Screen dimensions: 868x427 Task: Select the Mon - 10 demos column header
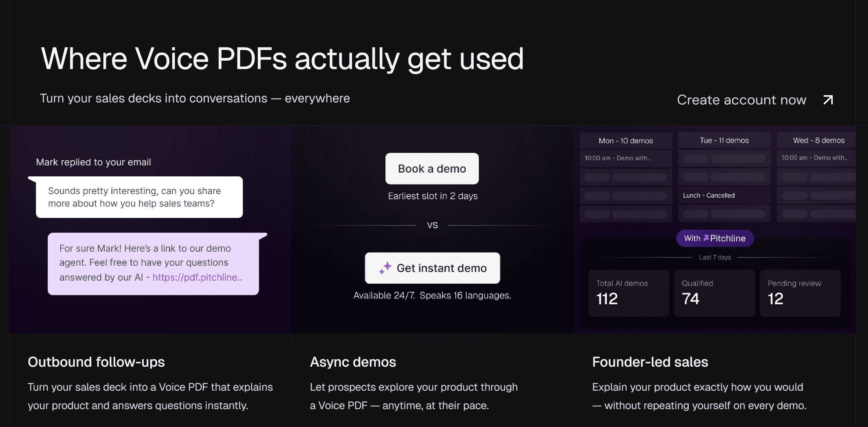[625, 141]
